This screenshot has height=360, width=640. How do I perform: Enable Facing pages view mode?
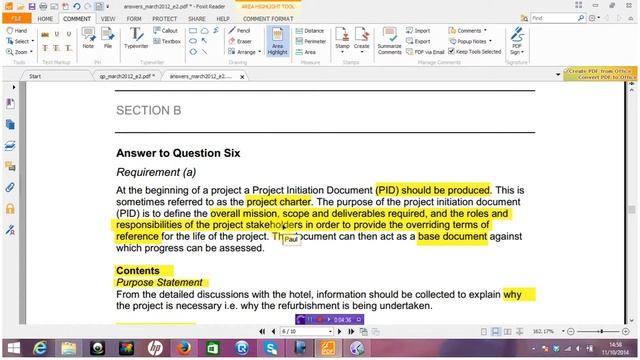(507, 332)
